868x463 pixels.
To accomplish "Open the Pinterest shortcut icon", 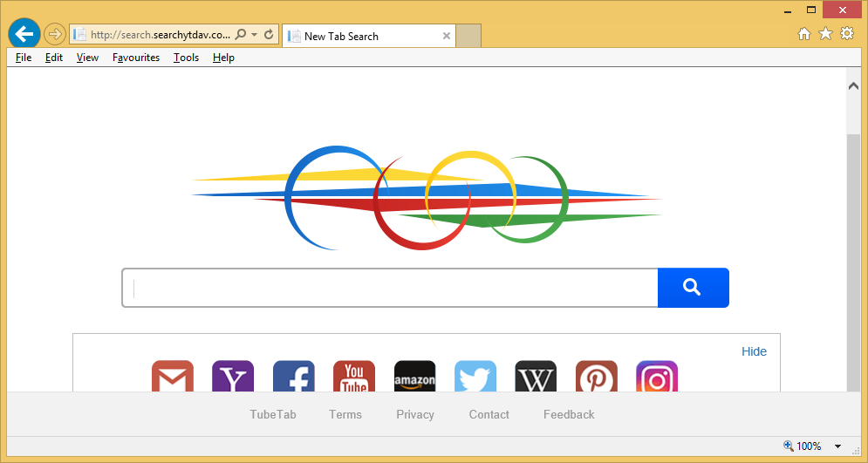I will pyautogui.click(x=597, y=377).
